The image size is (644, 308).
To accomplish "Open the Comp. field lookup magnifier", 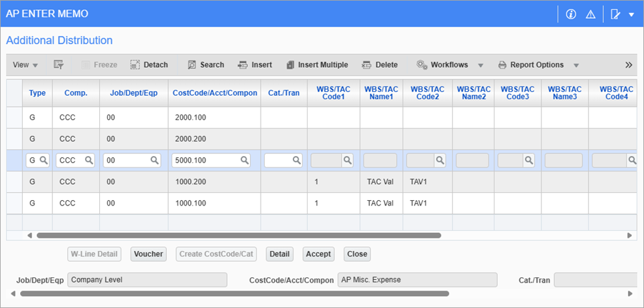I will (x=88, y=160).
